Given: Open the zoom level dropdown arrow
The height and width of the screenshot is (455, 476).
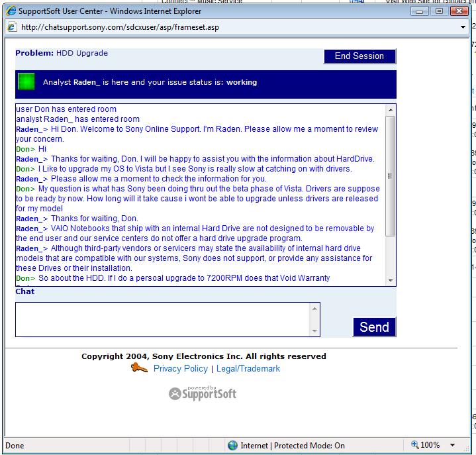Looking at the screenshot, I should point(452,445).
